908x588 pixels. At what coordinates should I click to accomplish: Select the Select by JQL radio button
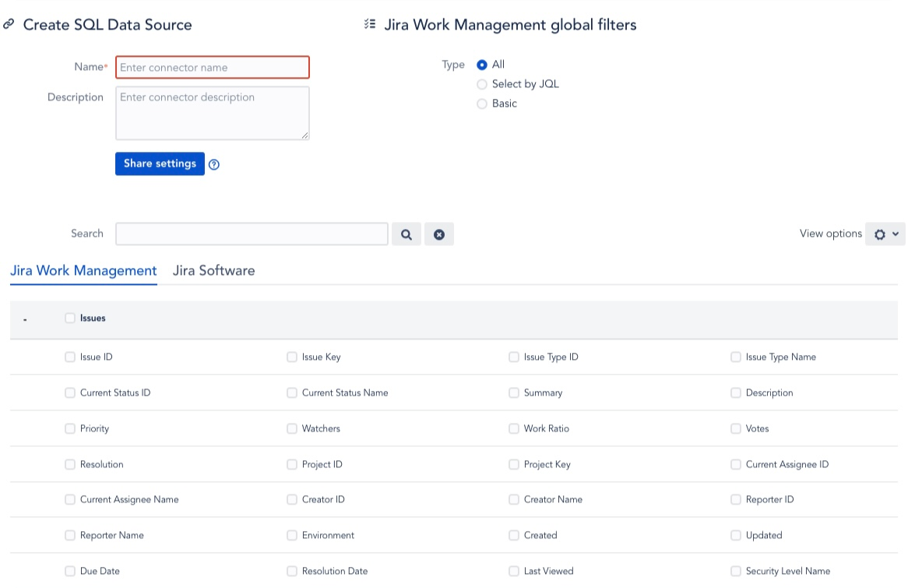482,84
